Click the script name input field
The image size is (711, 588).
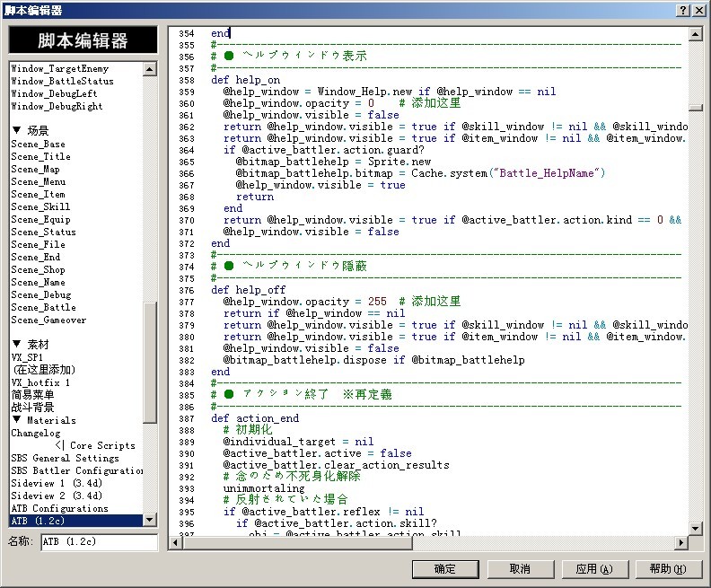tap(100, 541)
